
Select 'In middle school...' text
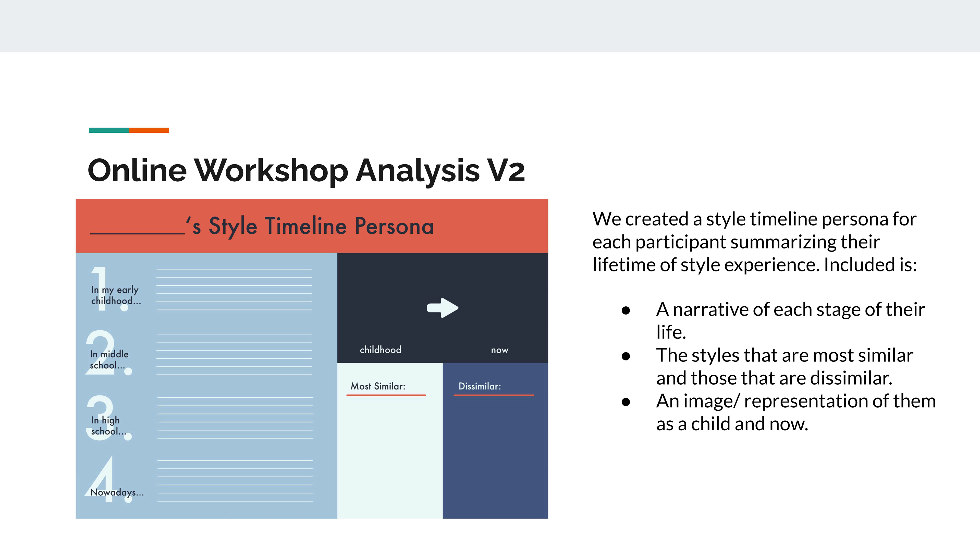[109, 360]
